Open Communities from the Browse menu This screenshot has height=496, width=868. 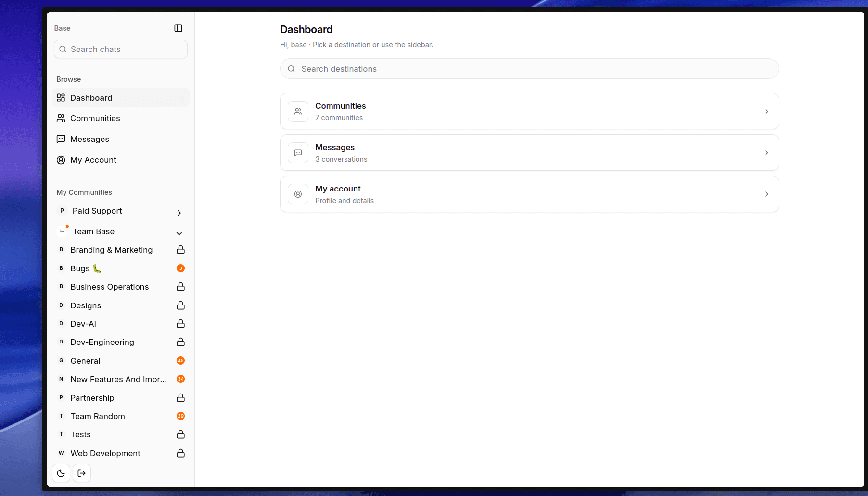click(x=121, y=118)
